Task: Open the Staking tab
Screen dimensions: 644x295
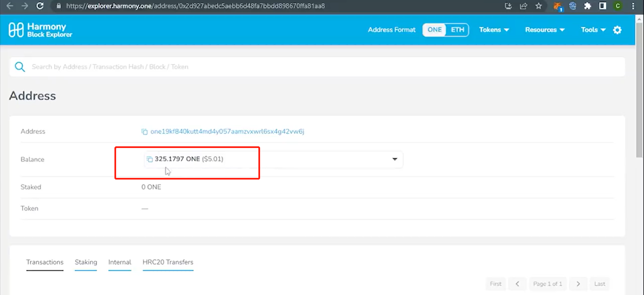Action: (x=86, y=262)
